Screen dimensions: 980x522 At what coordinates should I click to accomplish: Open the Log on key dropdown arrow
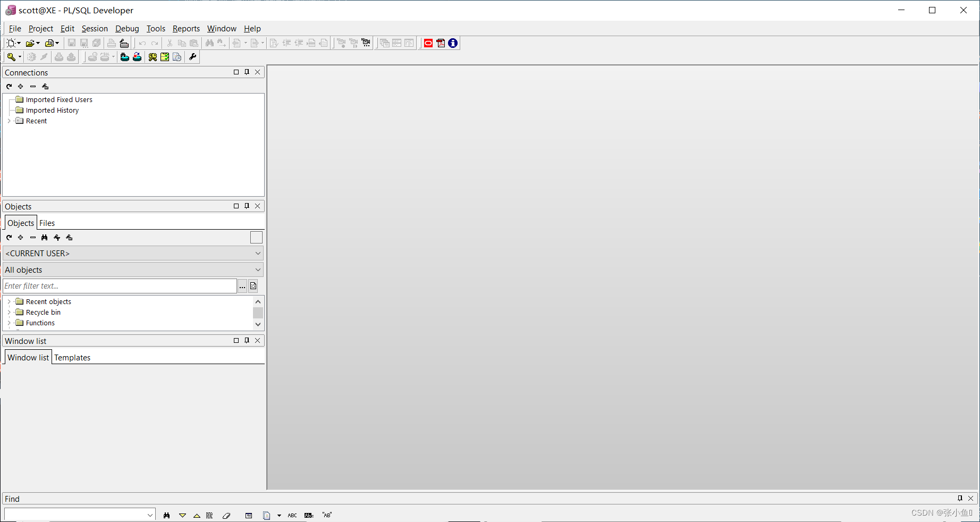point(20,57)
